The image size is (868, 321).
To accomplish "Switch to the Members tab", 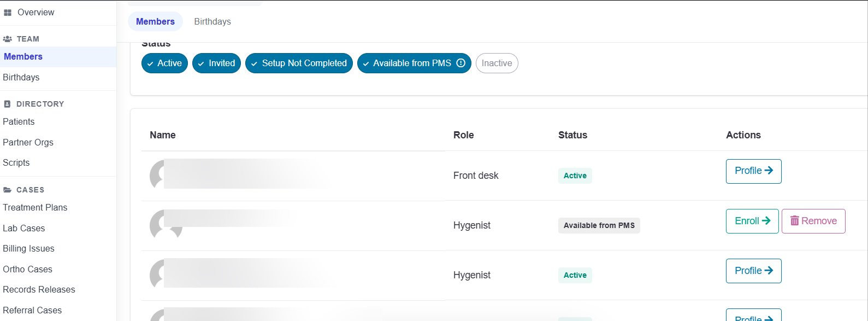I will pyautogui.click(x=155, y=21).
